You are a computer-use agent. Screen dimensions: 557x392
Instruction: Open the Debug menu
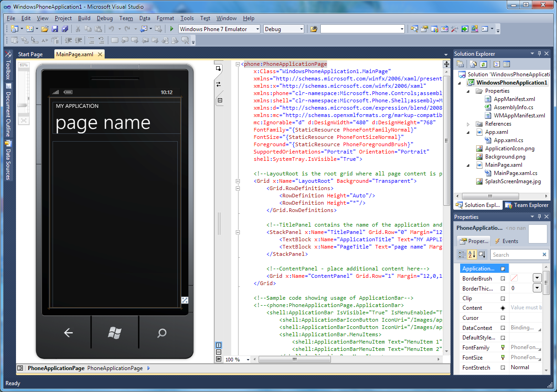click(x=105, y=18)
